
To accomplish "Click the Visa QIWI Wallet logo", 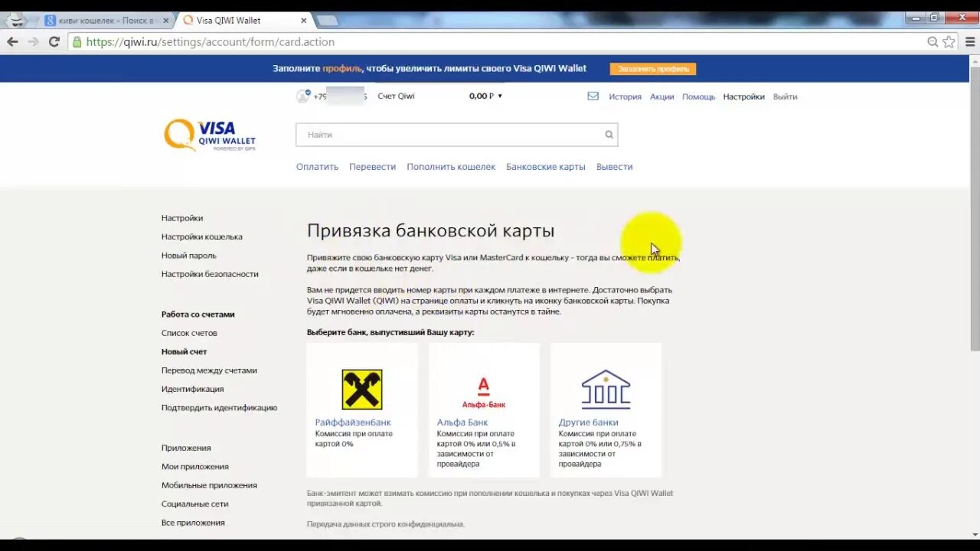I will (x=210, y=135).
